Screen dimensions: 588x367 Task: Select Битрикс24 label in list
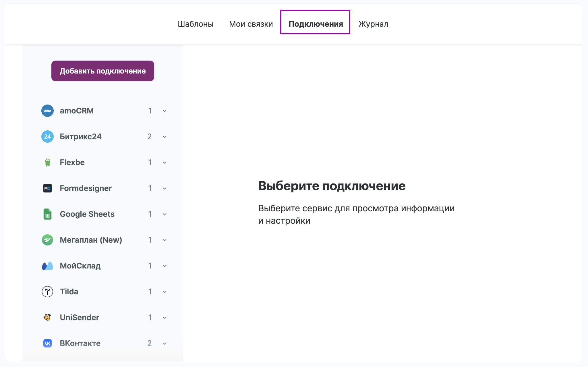click(x=81, y=136)
